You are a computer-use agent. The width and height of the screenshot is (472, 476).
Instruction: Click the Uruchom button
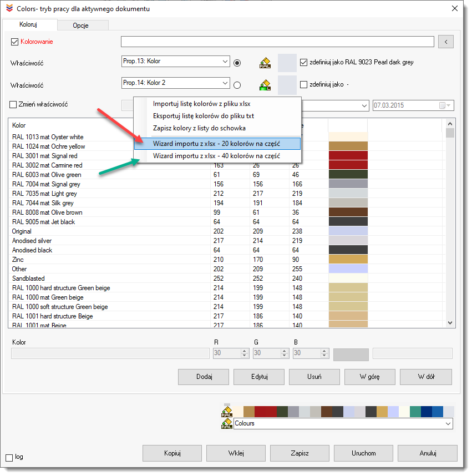click(363, 453)
